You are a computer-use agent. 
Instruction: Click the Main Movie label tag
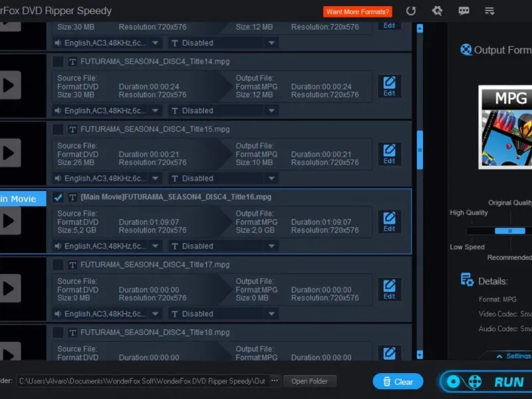pos(23,199)
